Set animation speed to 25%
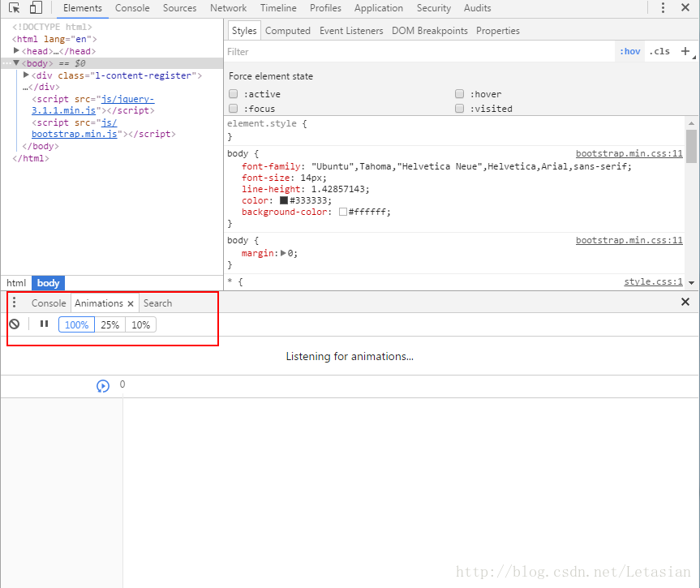 (110, 324)
